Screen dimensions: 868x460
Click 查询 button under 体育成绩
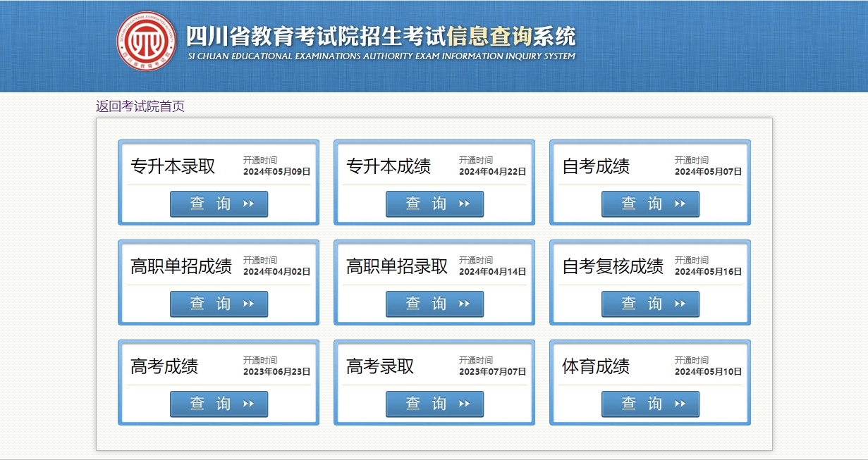[x=650, y=404]
